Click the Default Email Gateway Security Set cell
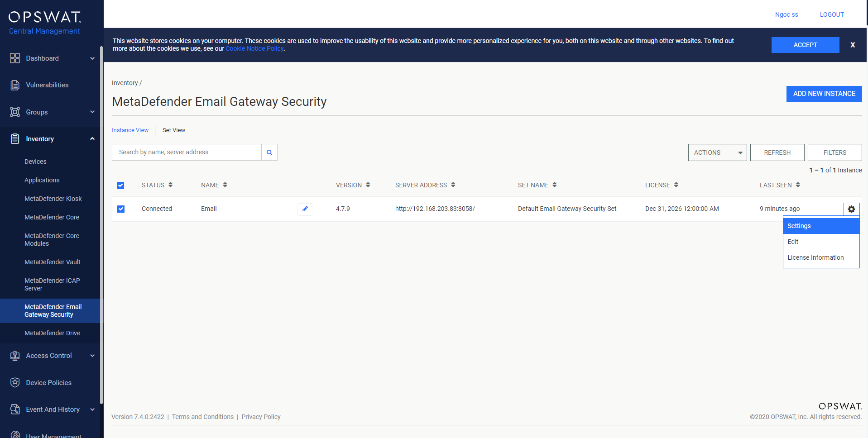868x438 pixels. point(567,209)
